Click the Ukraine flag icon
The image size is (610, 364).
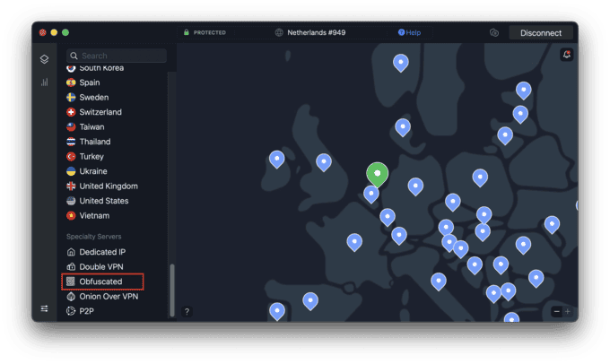coord(71,171)
